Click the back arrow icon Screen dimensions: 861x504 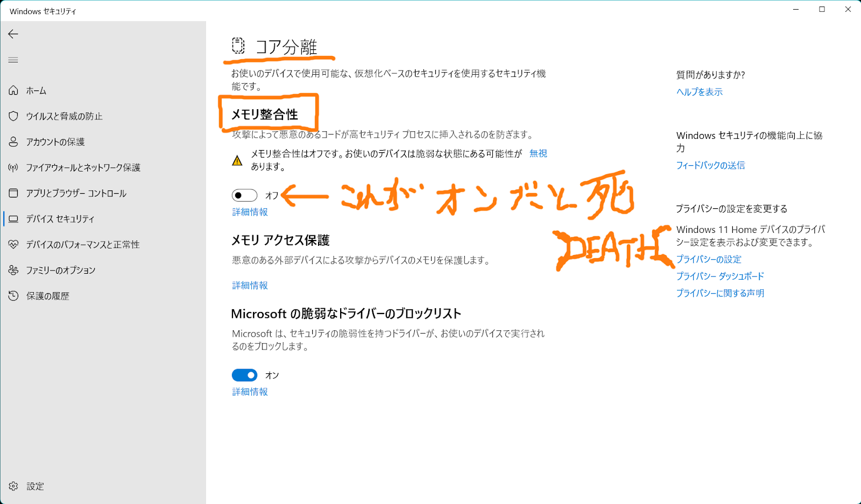click(13, 34)
